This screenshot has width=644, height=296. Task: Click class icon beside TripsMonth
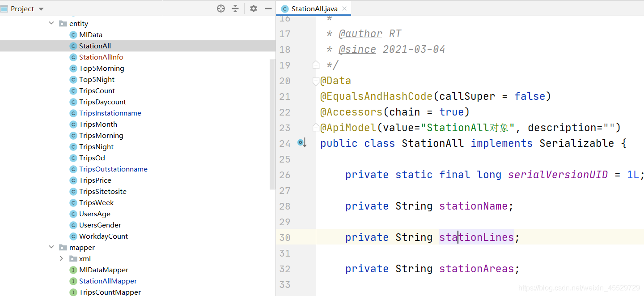(x=73, y=124)
